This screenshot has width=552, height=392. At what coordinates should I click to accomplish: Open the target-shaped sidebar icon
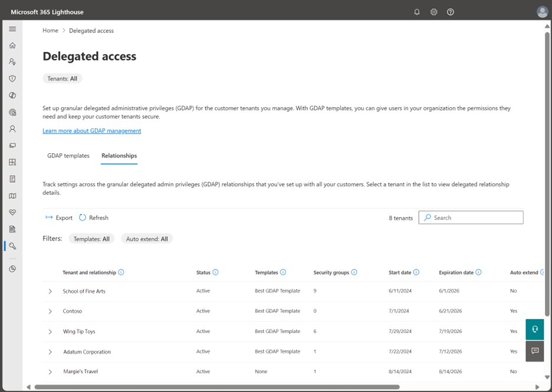tap(12, 112)
